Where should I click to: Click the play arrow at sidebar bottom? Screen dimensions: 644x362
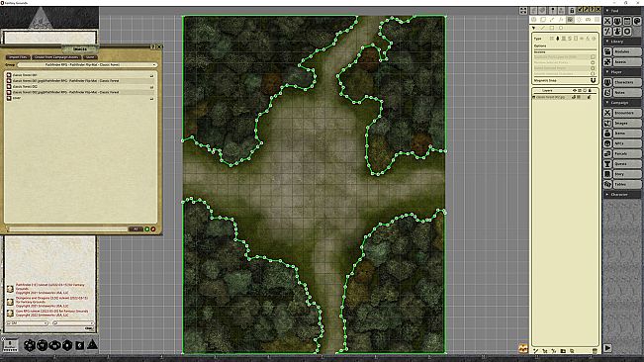[x=607, y=348]
